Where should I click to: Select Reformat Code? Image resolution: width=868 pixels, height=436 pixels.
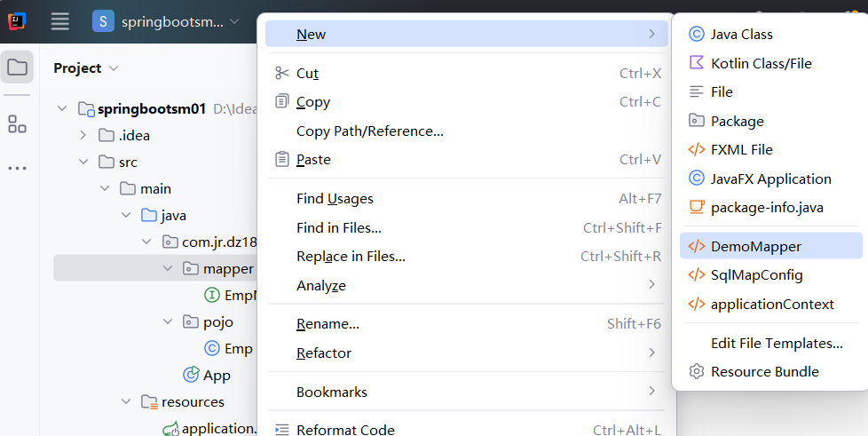(x=467, y=430)
